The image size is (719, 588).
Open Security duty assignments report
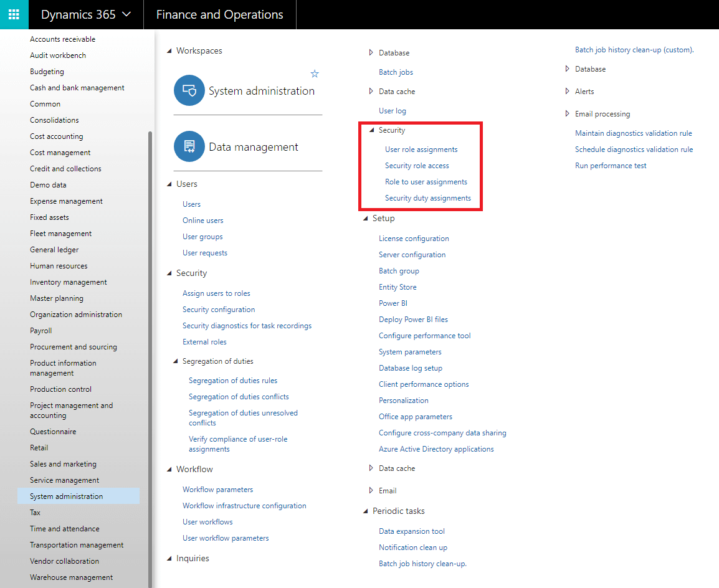[428, 198]
